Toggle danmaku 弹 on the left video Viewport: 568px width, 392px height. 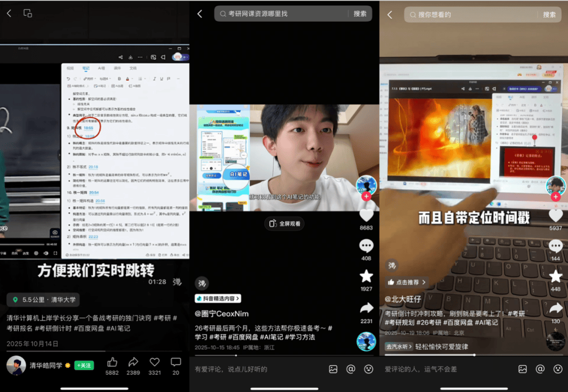[177, 282]
